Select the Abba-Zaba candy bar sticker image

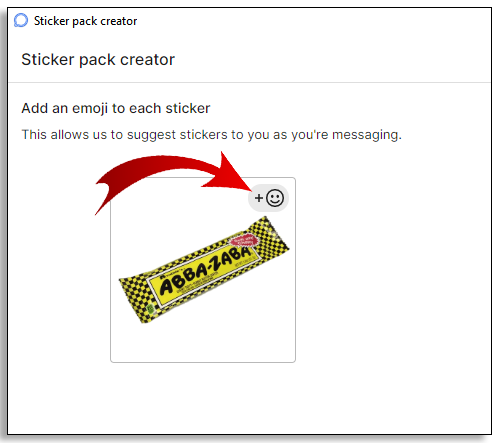[x=204, y=269]
